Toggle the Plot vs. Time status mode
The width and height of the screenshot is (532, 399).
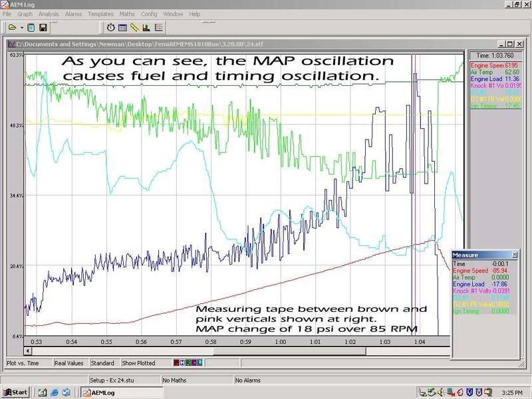(24, 363)
